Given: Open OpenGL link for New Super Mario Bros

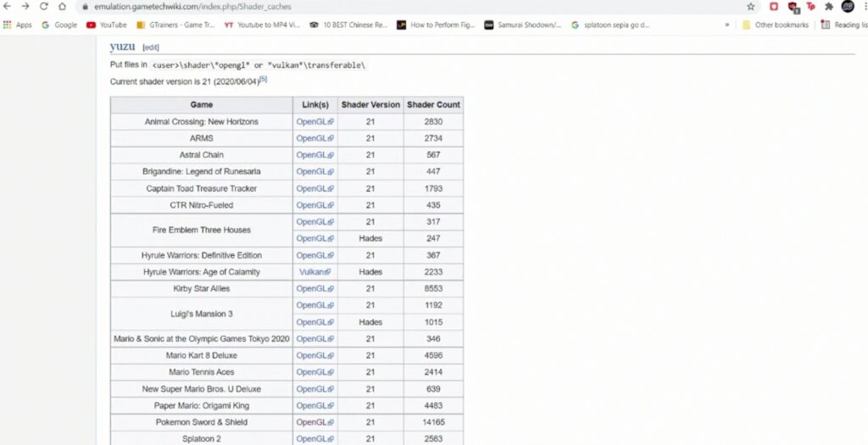Looking at the screenshot, I should tap(315, 389).
